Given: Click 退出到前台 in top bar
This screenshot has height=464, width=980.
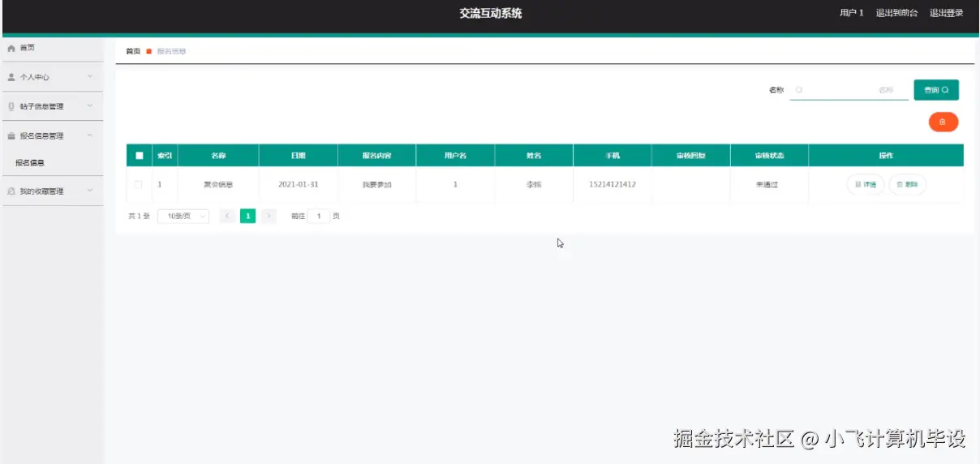Looking at the screenshot, I should (897, 13).
